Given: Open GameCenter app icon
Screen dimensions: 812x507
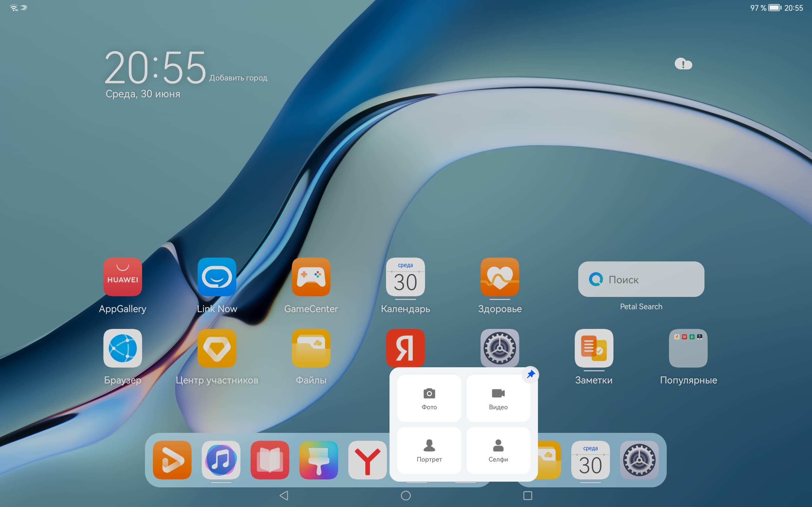Looking at the screenshot, I should (x=311, y=277).
